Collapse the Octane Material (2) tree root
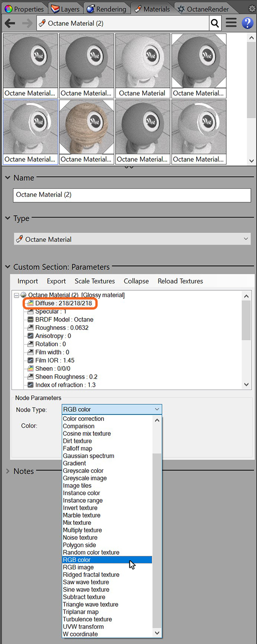Image resolution: width=257 pixels, height=644 pixels. point(17,295)
